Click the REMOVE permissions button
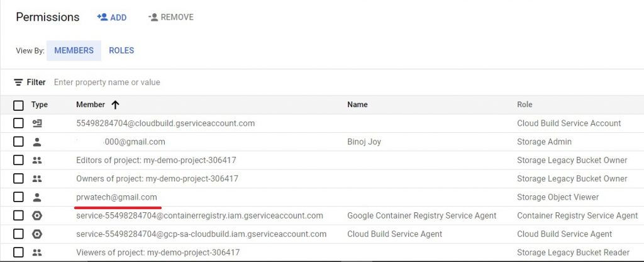644x262 pixels. (171, 17)
